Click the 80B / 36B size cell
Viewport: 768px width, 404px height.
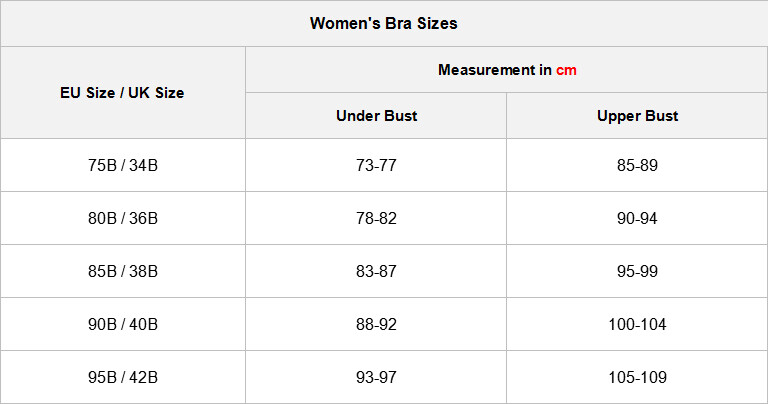coord(122,218)
